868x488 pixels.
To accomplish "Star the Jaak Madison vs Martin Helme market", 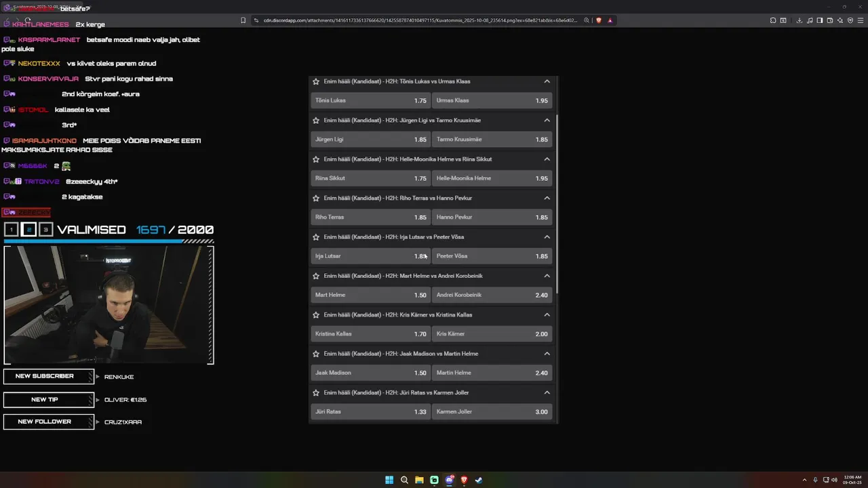I will 316,354.
